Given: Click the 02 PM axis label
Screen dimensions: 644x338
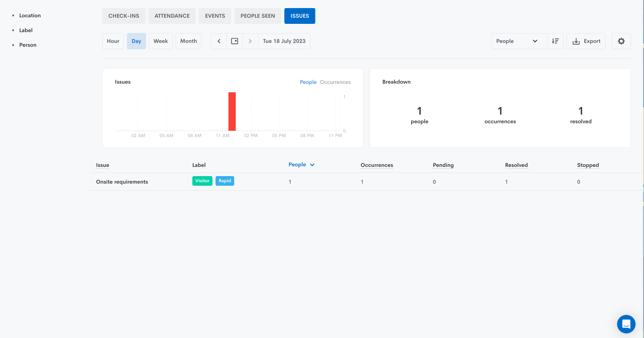Looking at the screenshot, I should tap(251, 136).
